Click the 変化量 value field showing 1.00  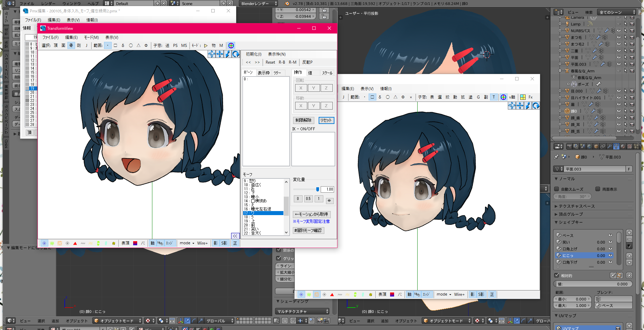click(327, 189)
